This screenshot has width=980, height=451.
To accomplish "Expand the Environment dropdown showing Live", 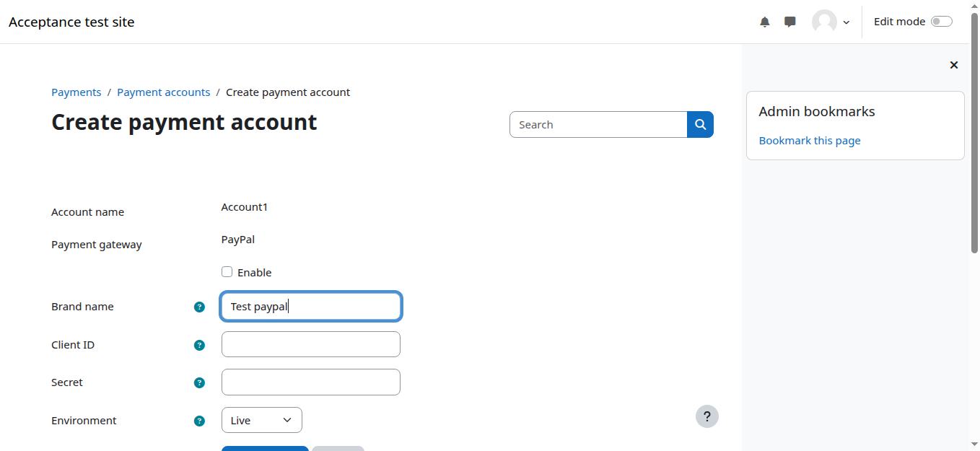I will [261, 420].
